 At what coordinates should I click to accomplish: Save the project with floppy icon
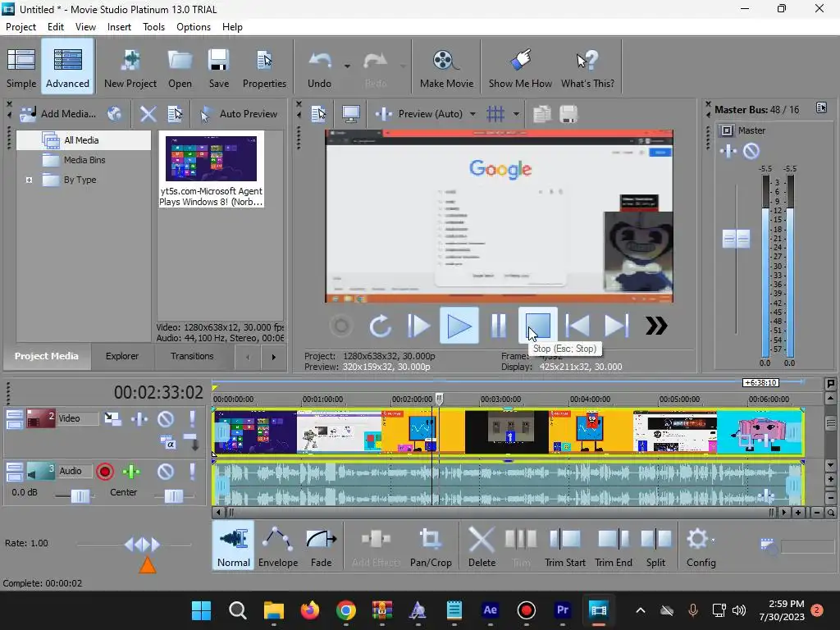218,67
